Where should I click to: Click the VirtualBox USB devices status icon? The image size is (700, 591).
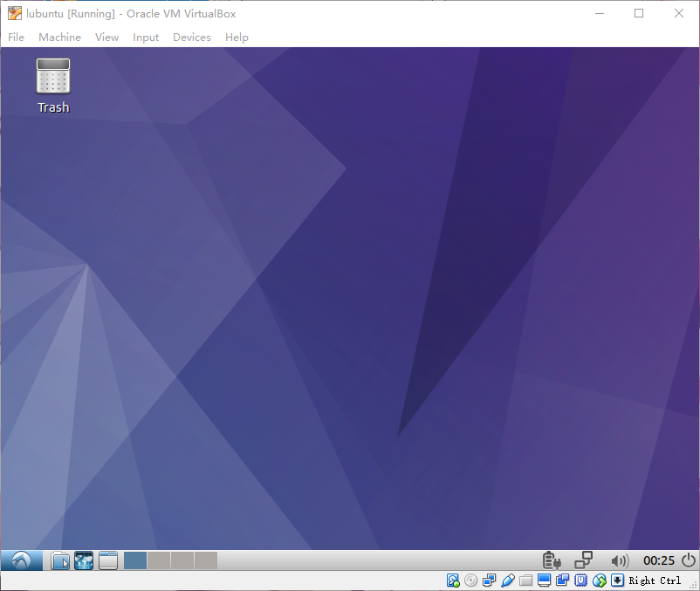[507, 581]
